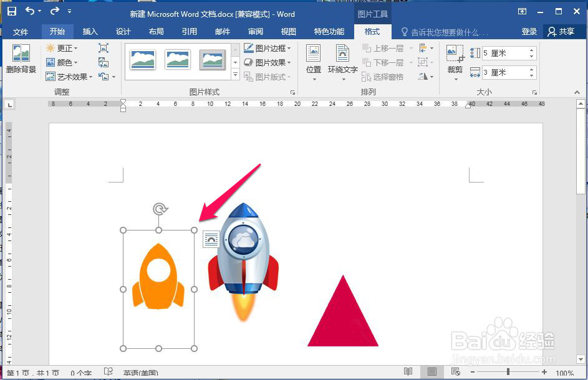
Task: Redo the last action
Action: (x=55, y=11)
